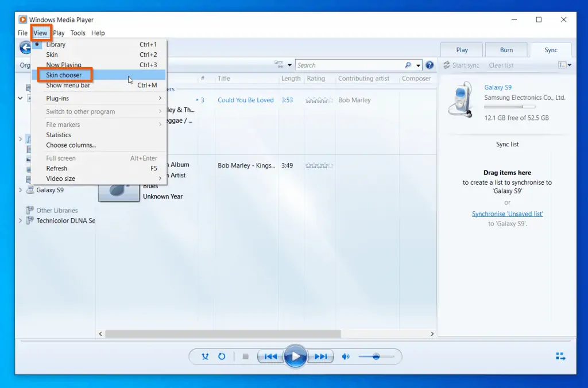
Task: Expand the Galaxy S9 device in sidebar
Action: pyautogui.click(x=21, y=190)
